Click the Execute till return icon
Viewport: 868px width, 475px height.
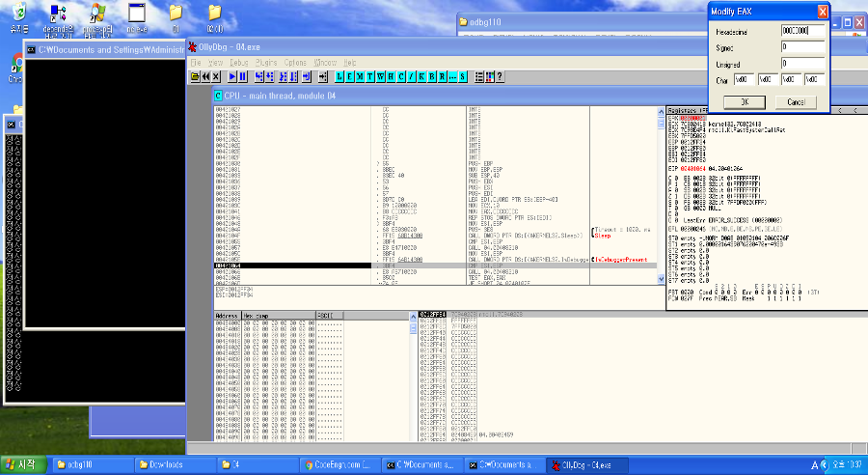click(307, 76)
